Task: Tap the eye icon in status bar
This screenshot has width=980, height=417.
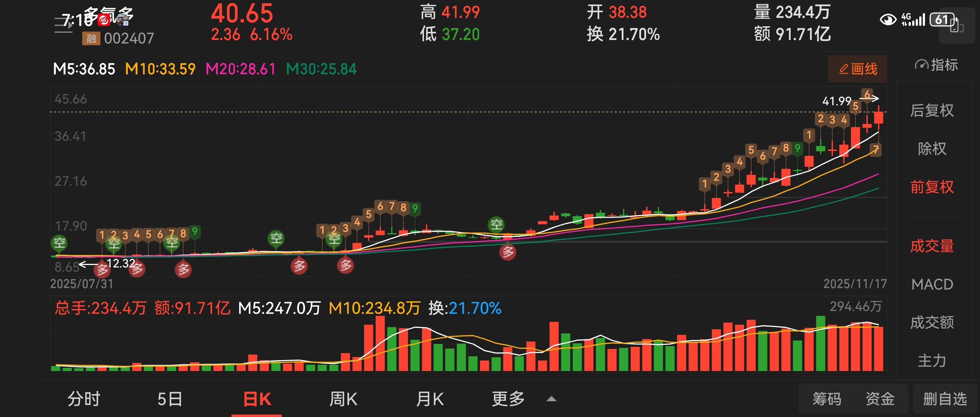Action: [x=888, y=20]
